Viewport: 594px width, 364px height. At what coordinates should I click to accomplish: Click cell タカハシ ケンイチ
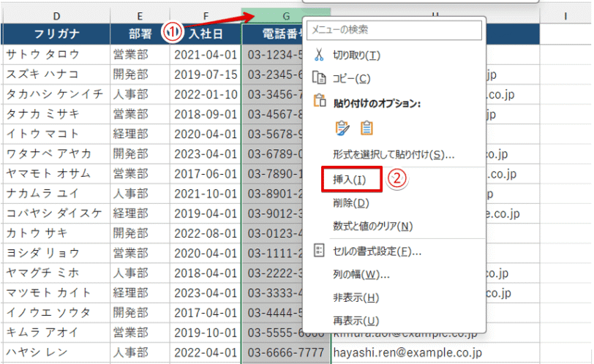[x=56, y=94]
